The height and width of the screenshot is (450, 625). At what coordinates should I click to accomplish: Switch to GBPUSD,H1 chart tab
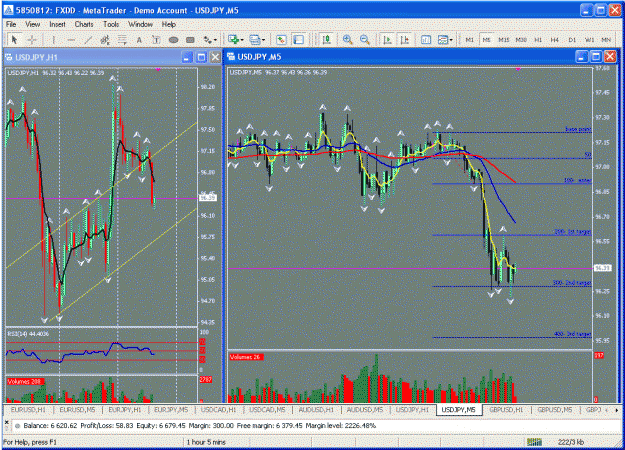pos(506,410)
